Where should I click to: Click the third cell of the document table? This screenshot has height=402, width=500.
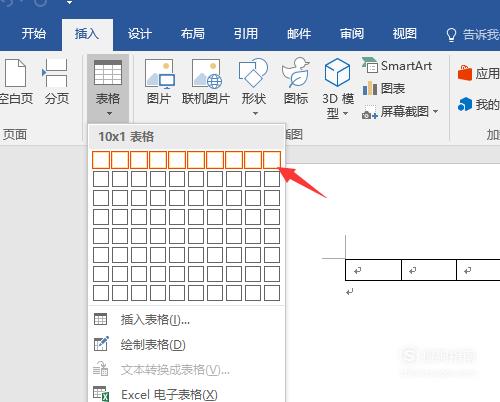point(478,270)
